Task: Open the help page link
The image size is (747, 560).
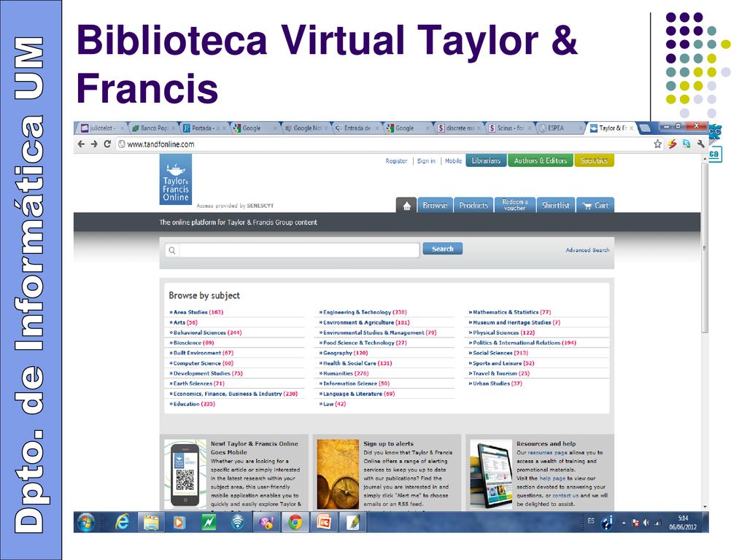Action: click(552, 478)
